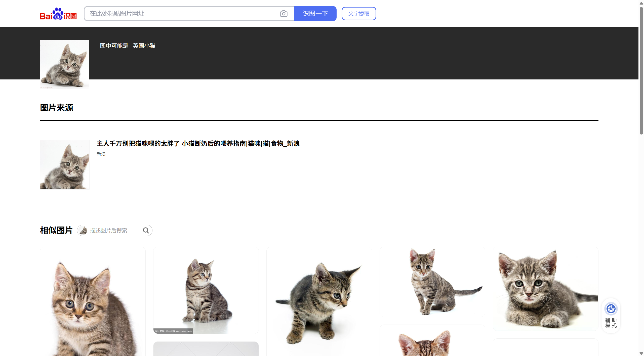The width and height of the screenshot is (644, 356).
Task: Open the Veer图库 sitting tabby kitten image
Action: (206, 290)
